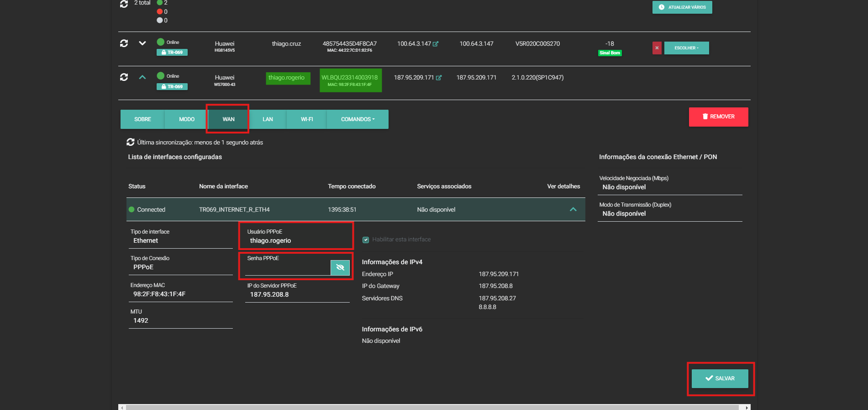Click the red Remover button
The width and height of the screenshot is (868, 410).
(x=718, y=117)
